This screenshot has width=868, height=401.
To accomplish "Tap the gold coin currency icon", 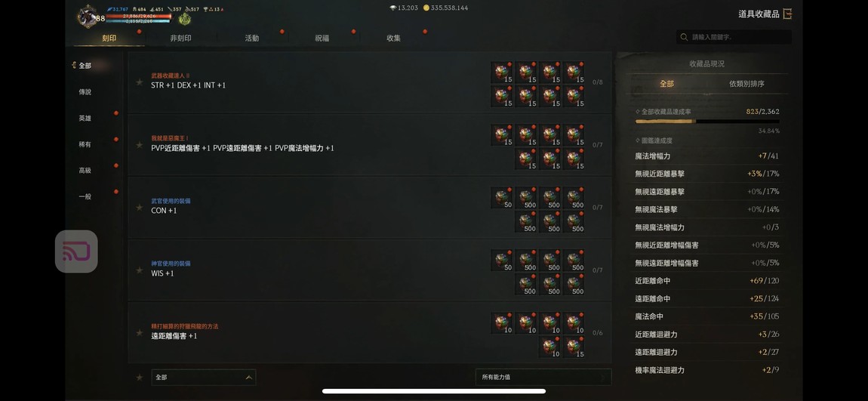I will pos(426,8).
